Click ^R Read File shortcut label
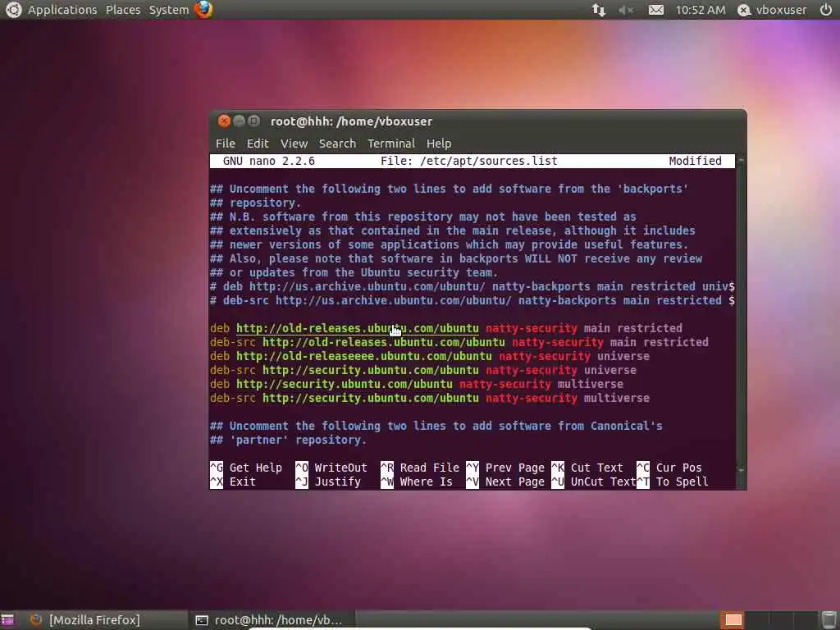 [420, 468]
